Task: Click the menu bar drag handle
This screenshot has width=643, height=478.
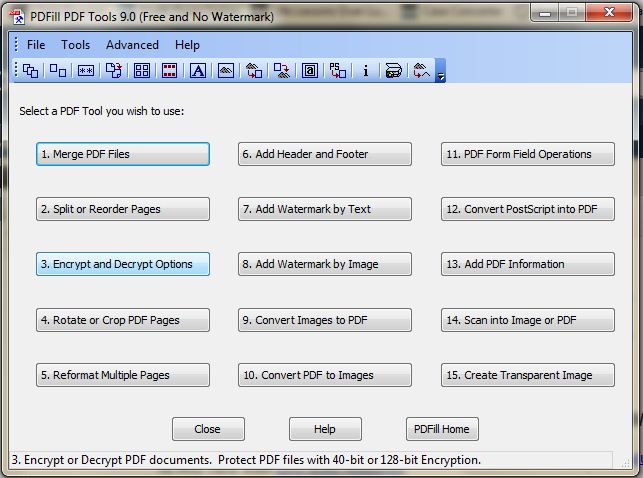Action: pos(16,44)
